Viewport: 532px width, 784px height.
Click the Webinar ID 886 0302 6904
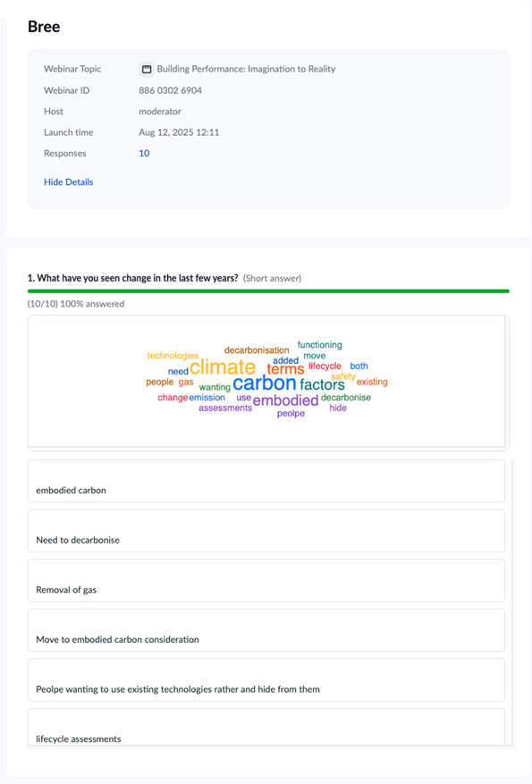171,90
